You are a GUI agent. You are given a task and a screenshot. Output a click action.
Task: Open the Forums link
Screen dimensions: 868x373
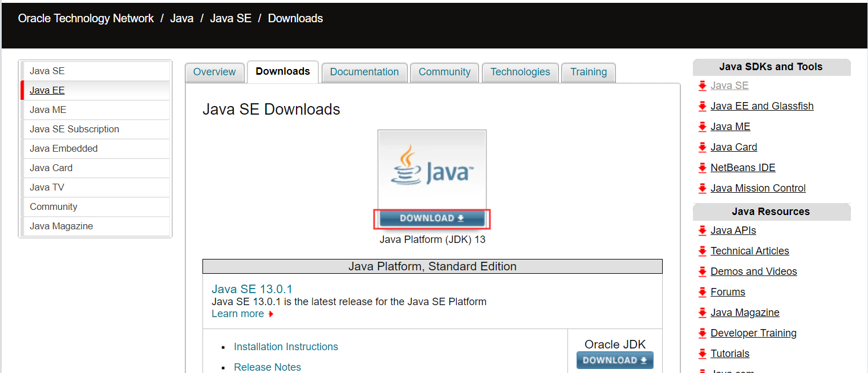[x=728, y=292]
